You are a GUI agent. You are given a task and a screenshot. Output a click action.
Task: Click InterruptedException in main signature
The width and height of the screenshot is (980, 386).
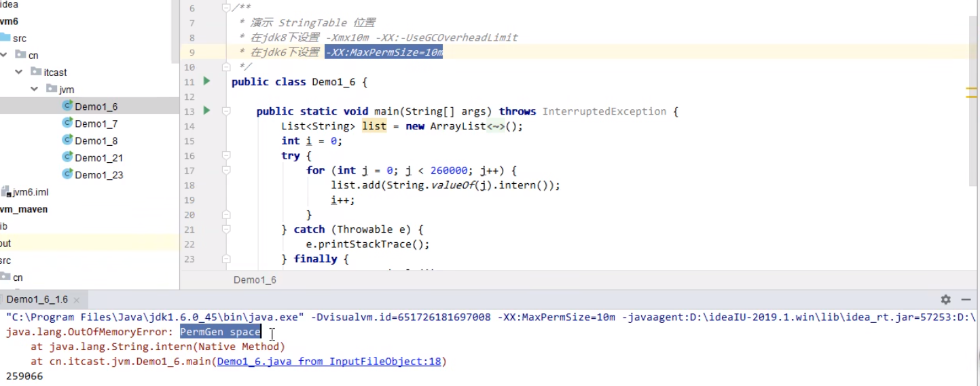[604, 111]
